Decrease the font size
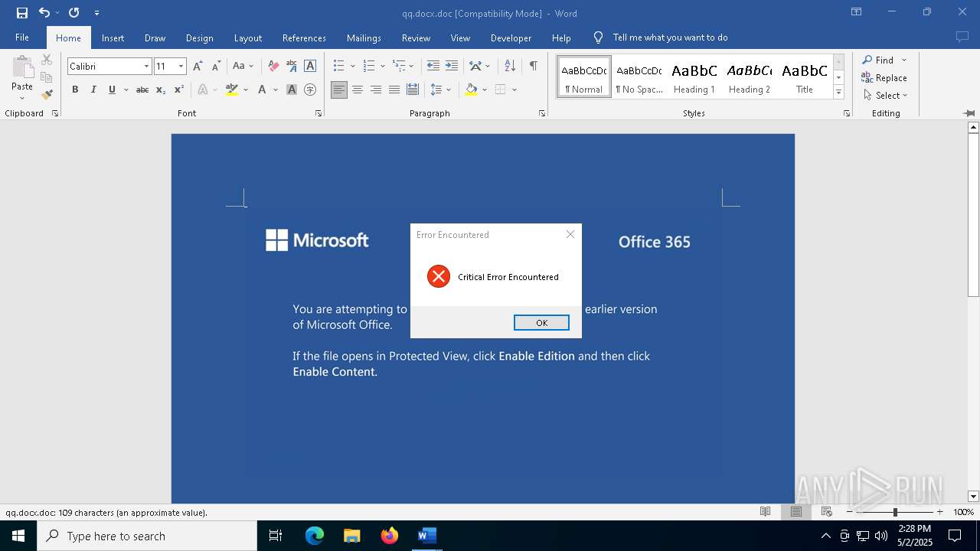This screenshot has height=551, width=980. click(x=216, y=67)
